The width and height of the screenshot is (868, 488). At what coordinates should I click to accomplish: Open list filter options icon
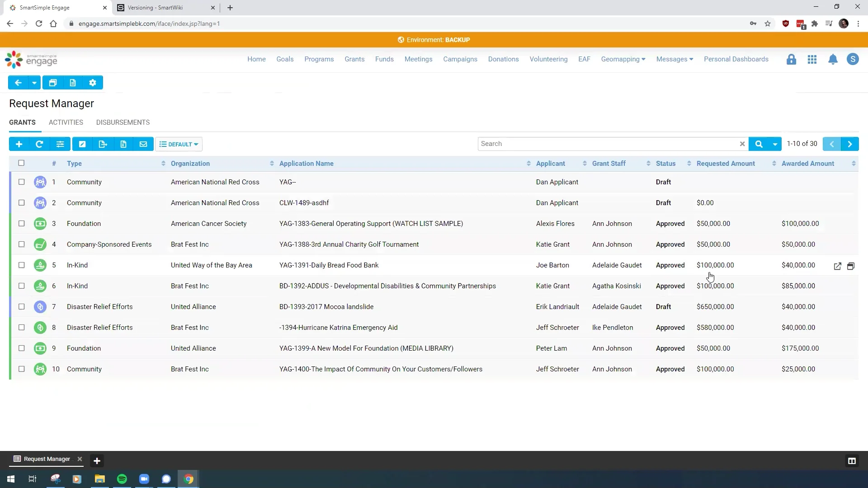click(x=61, y=144)
